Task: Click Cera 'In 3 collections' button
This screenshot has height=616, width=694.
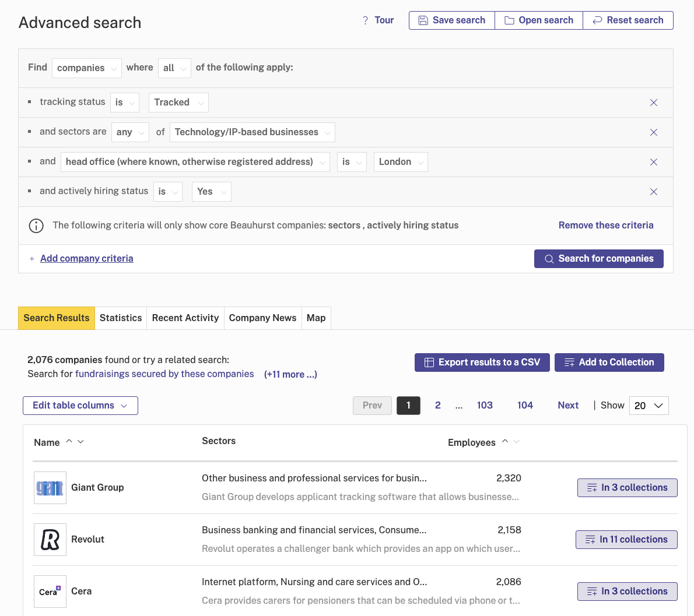Action: pos(627,592)
